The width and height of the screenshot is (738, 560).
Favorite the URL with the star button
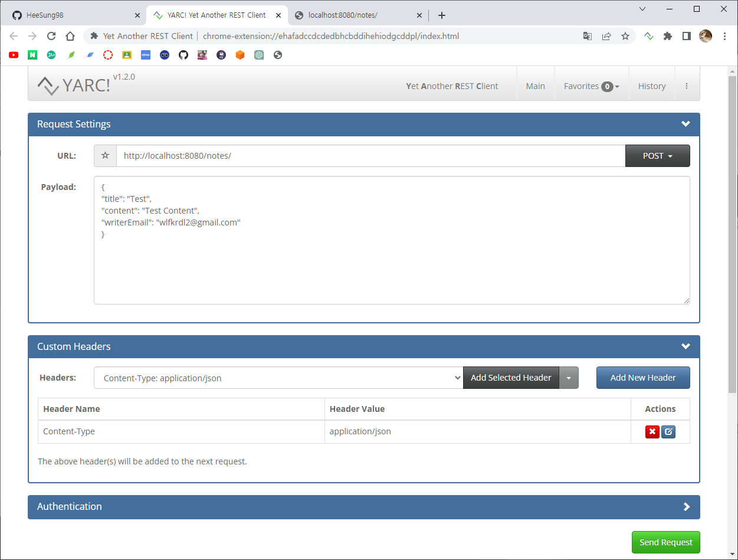coord(105,156)
